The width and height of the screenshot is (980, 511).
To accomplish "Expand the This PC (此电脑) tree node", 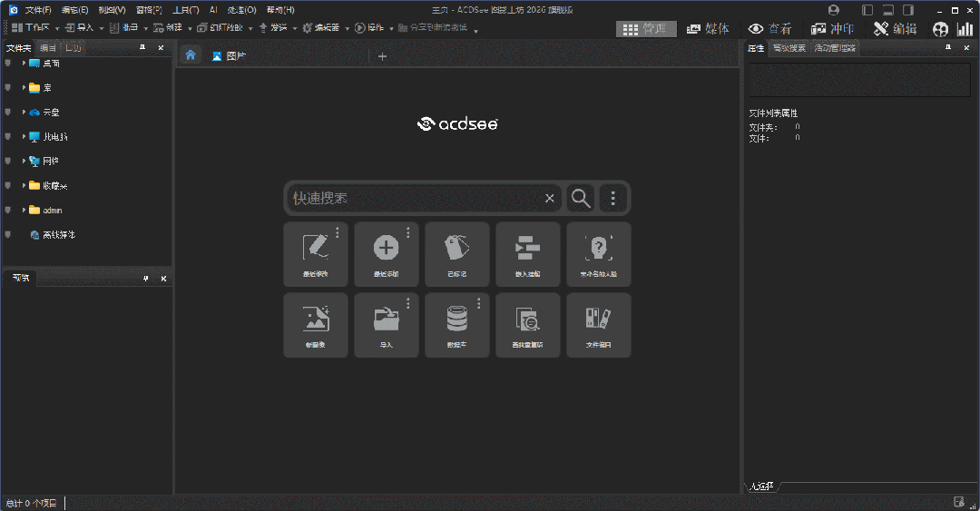I will click(x=24, y=136).
